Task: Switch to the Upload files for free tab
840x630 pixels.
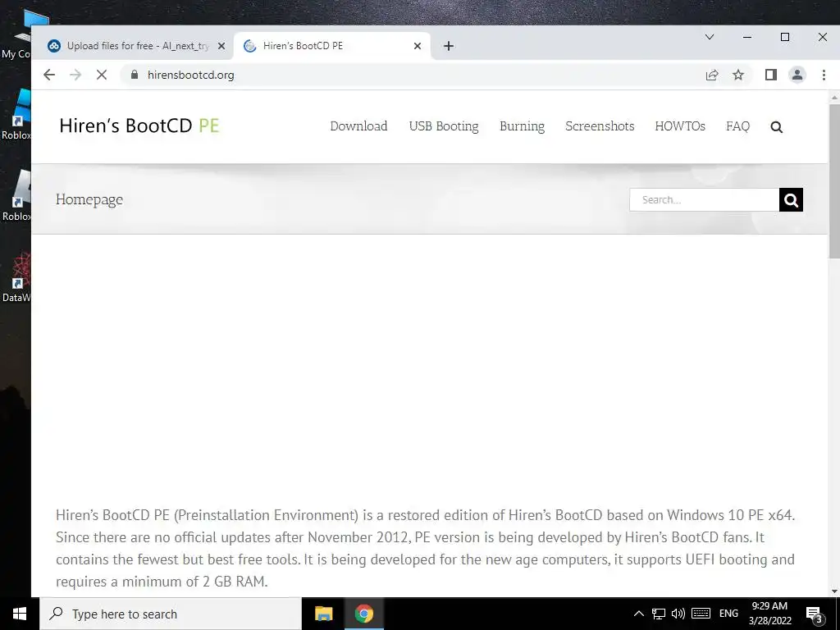Action: [x=134, y=46]
